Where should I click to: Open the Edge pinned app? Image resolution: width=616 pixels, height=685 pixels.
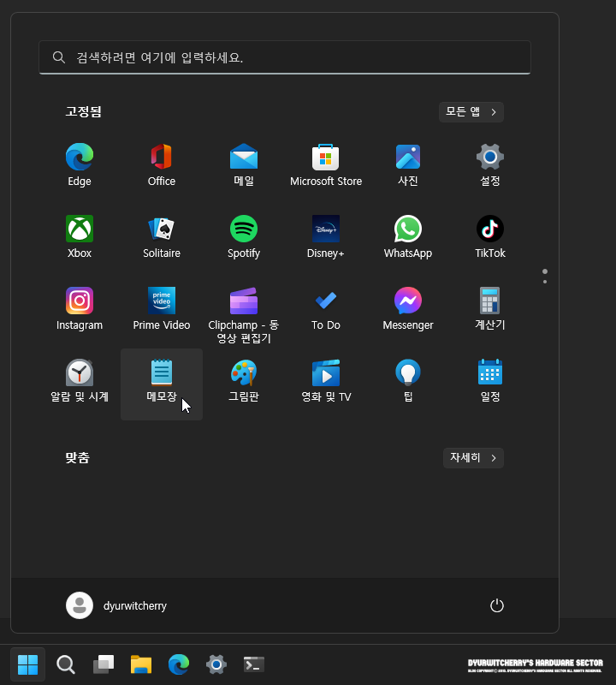(x=80, y=165)
